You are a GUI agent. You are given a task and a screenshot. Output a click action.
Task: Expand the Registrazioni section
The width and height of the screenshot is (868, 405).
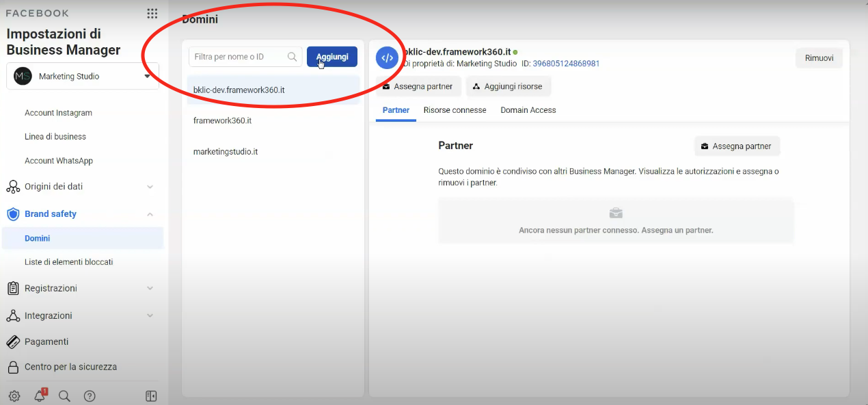150,289
